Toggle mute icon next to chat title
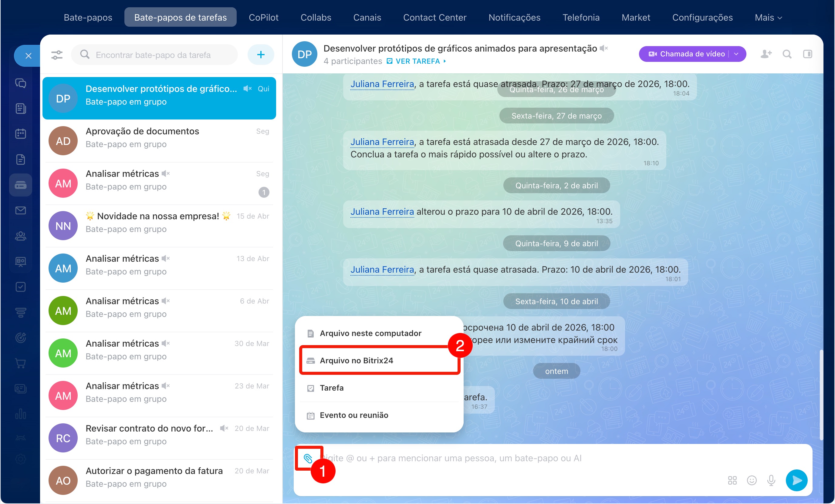The height and width of the screenshot is (504, 835). click(x=604, y=49)
